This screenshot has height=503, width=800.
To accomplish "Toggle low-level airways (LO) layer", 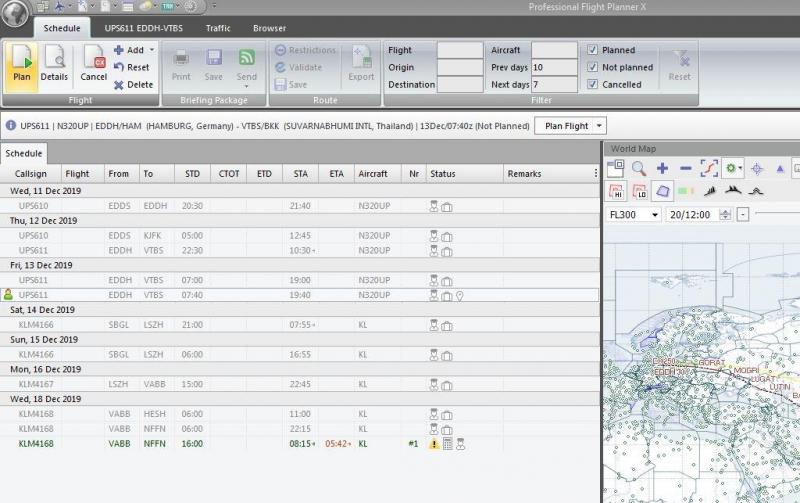I will tap(639, 191).
